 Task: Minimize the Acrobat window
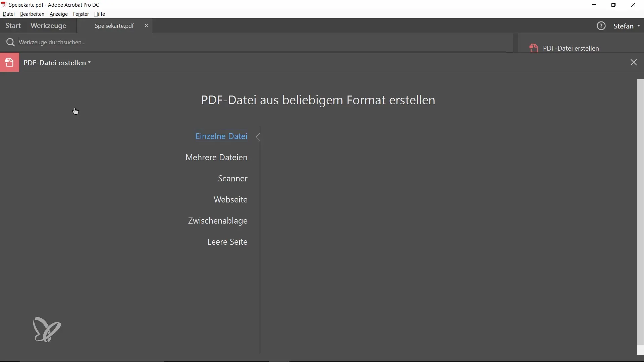click(x=595, y=5)
